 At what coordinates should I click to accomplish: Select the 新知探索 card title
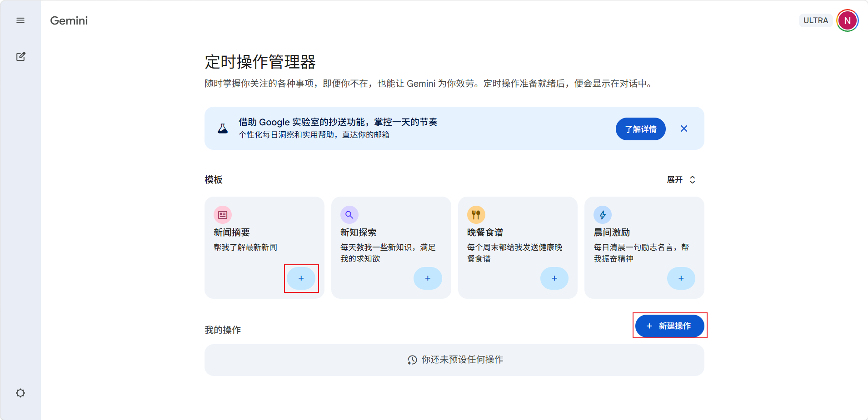coord(359,232)
